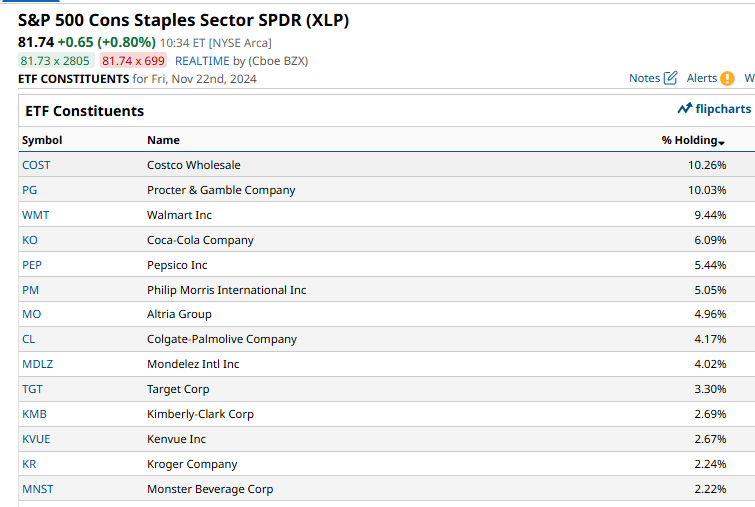Open the TGT symbol link

(x=32, y=390)
